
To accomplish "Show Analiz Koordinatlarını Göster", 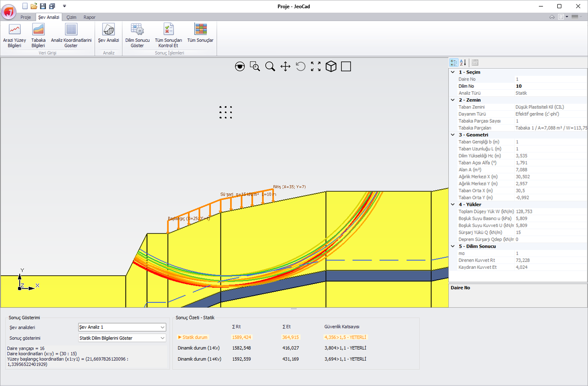I will (x=71, y=36).
